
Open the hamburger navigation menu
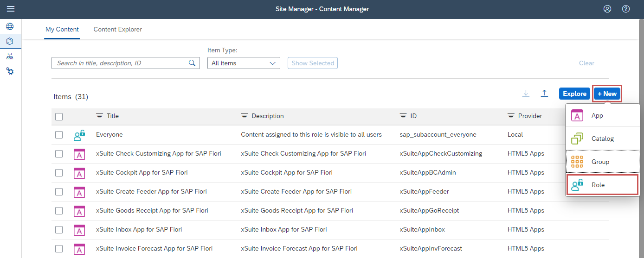[x=10, y=9]
